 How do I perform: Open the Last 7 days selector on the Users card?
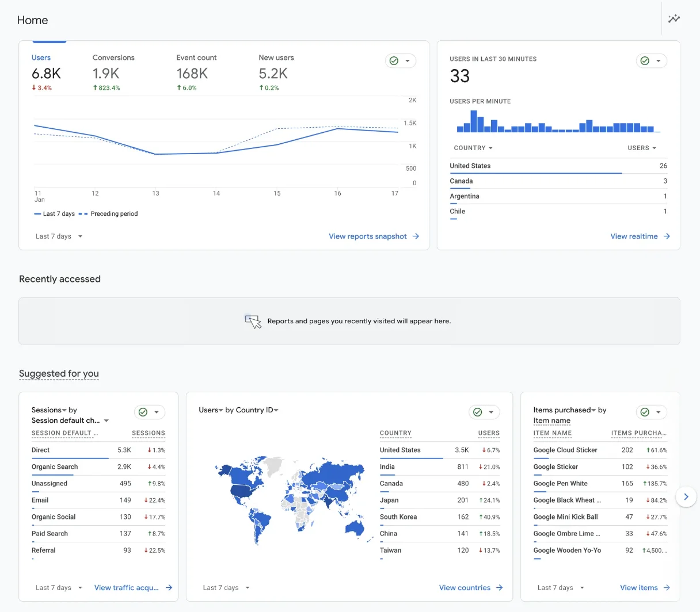click(58, 236)
